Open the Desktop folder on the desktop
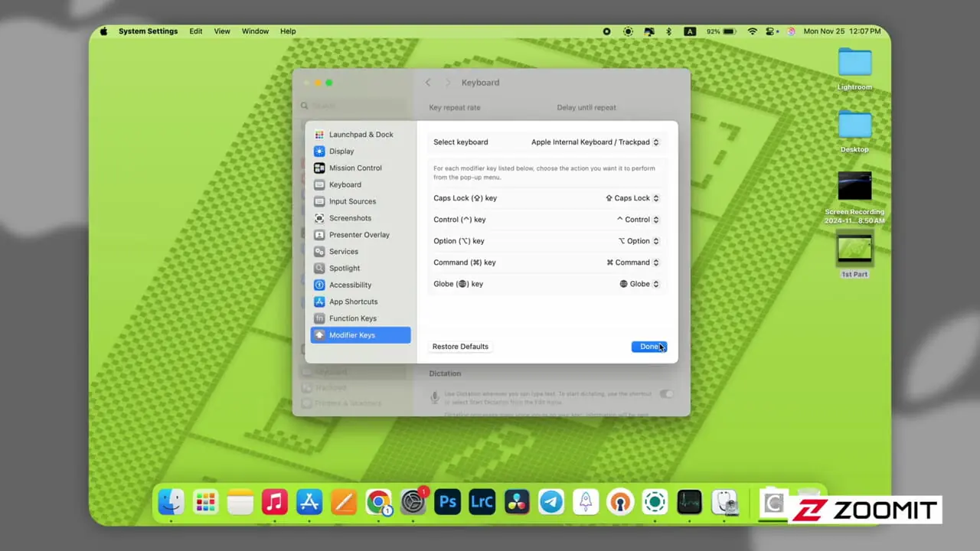 [x=854, y=132]
